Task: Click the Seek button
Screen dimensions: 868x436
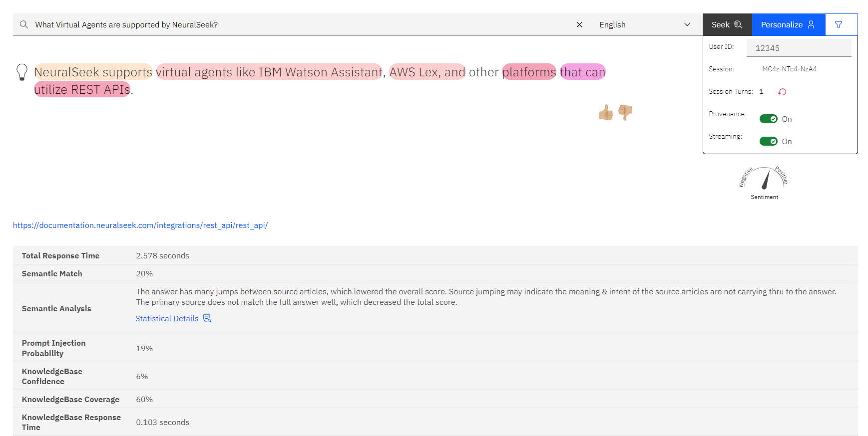Action: (x=727, y=24)
